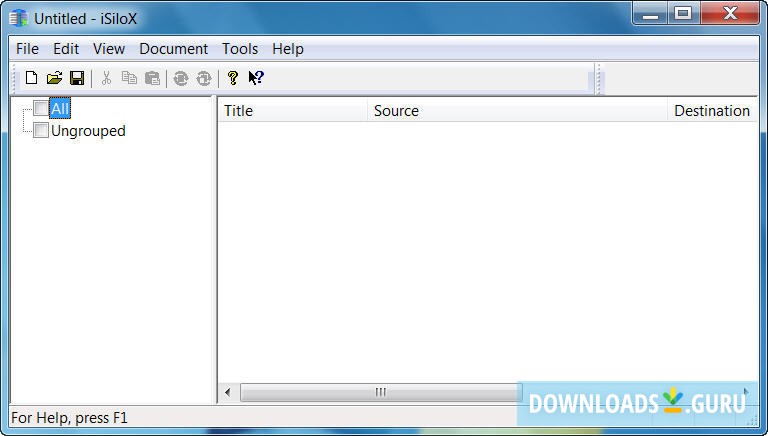Image resolution: width=768 pixels, height=436 pixels.
Task: Create a new document list with New icon
Action: [x=31, y=78]
